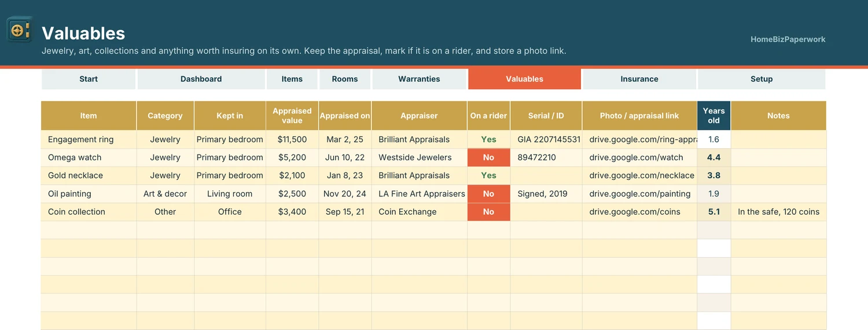Screen dimensions: 868x330
Task: Select the Oil painting item cell
Action: 89,194
